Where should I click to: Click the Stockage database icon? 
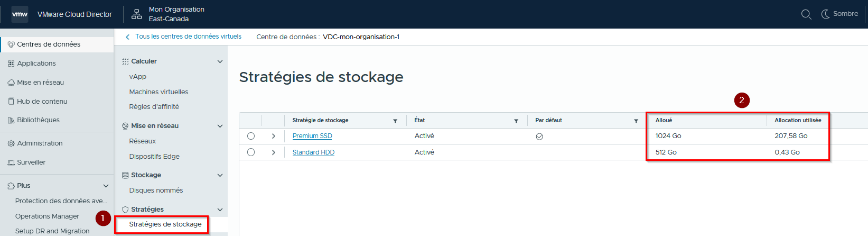click(x=125, y=175)
